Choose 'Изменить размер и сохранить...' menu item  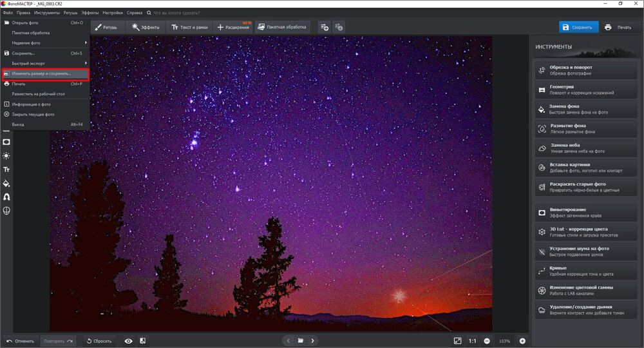tap(45, 73)
